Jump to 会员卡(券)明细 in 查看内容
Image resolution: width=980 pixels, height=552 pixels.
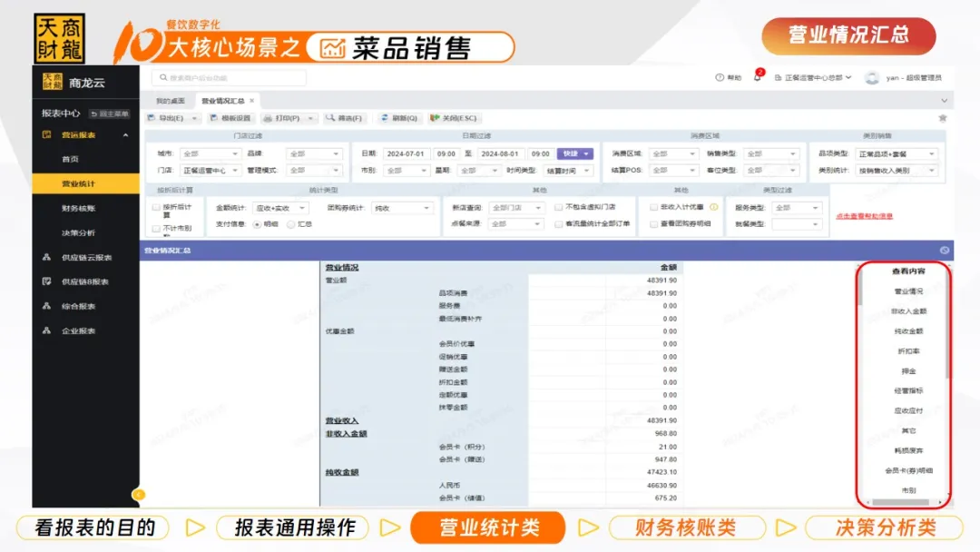pyautogui.click(x=908, y=470)
